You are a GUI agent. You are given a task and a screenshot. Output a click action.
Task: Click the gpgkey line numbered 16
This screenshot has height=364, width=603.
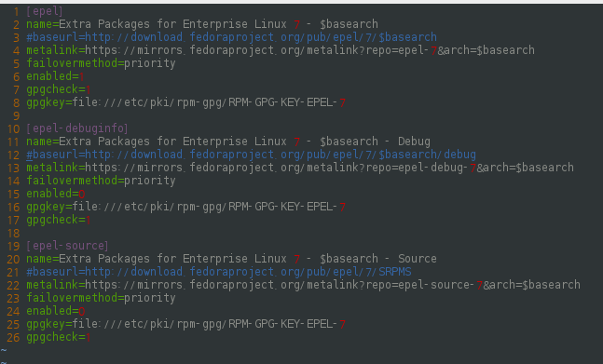(185, 207)
